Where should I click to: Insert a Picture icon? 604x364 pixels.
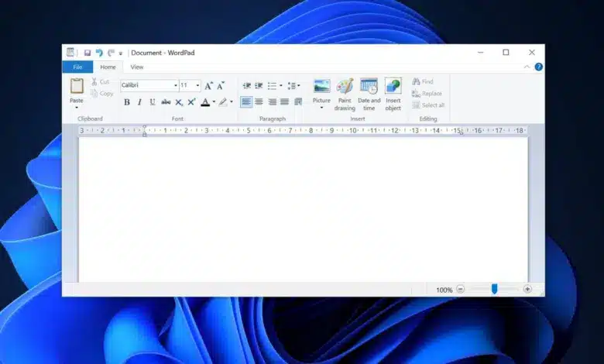click(x=321, y=86)
